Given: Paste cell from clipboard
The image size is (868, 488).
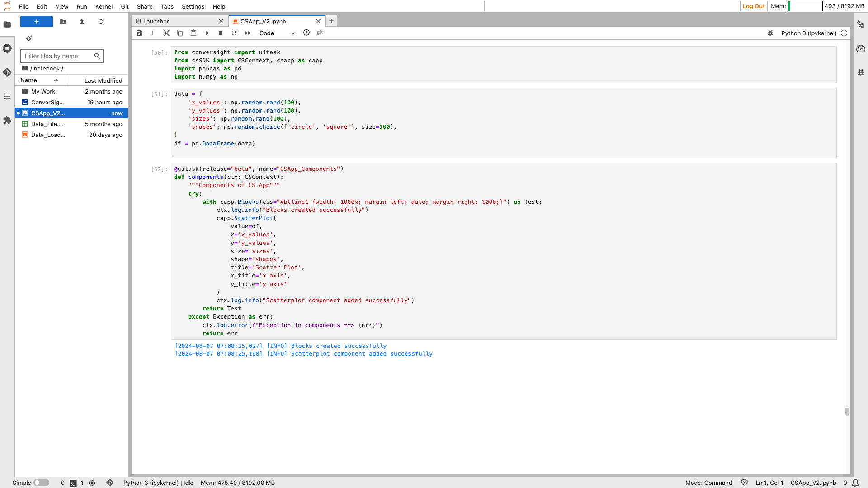Looking at the screenshot, I should [x=193, y=33].
